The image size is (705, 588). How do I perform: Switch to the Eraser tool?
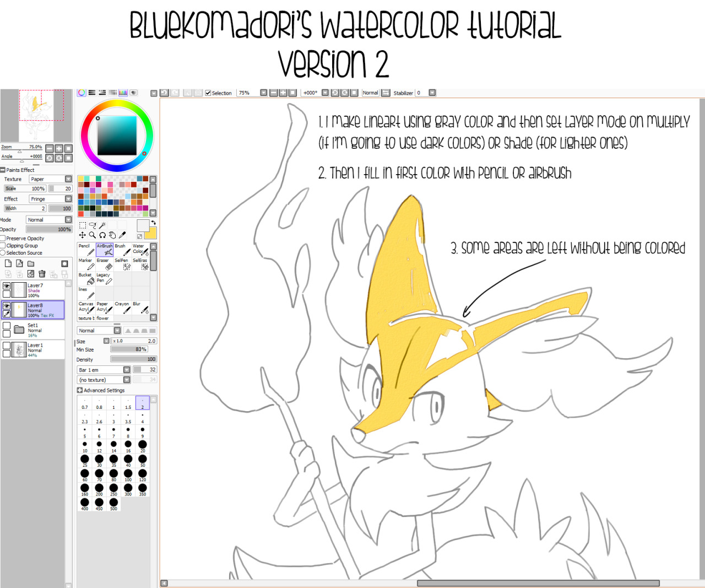[104, 264]
